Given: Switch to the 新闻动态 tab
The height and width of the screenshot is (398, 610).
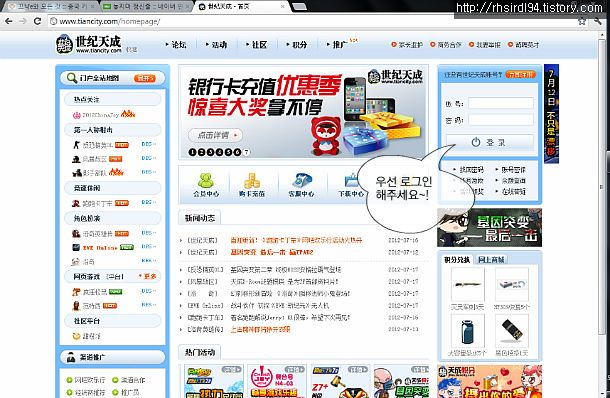Looking at the screenshot, I should (200, 218).
